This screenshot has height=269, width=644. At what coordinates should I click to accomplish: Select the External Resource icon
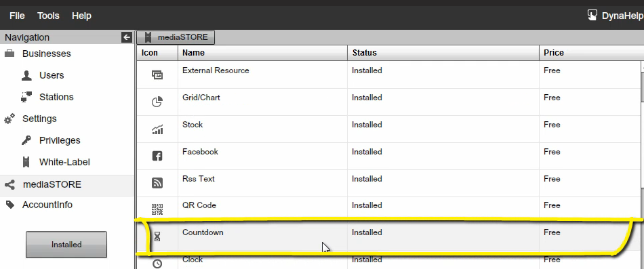coord(157,75)
